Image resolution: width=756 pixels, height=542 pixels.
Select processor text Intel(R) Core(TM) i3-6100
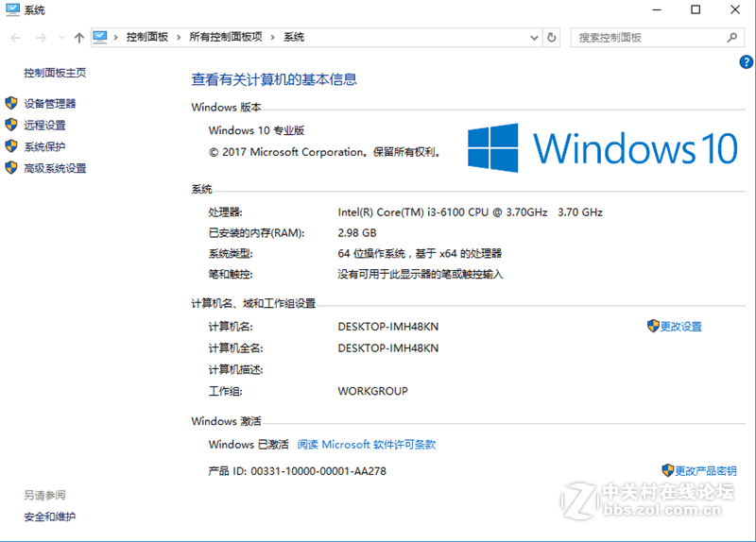pyautogui.click(x=401, y=212)
